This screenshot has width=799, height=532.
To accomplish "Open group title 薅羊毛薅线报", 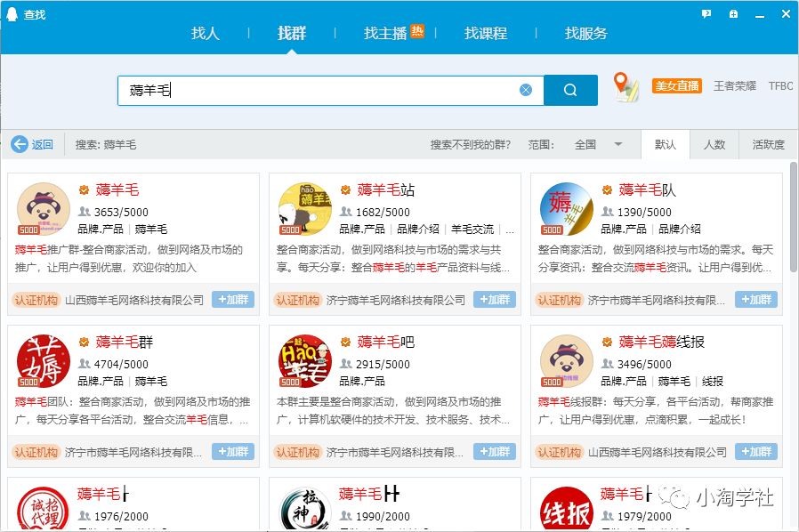I will point(661,342).
